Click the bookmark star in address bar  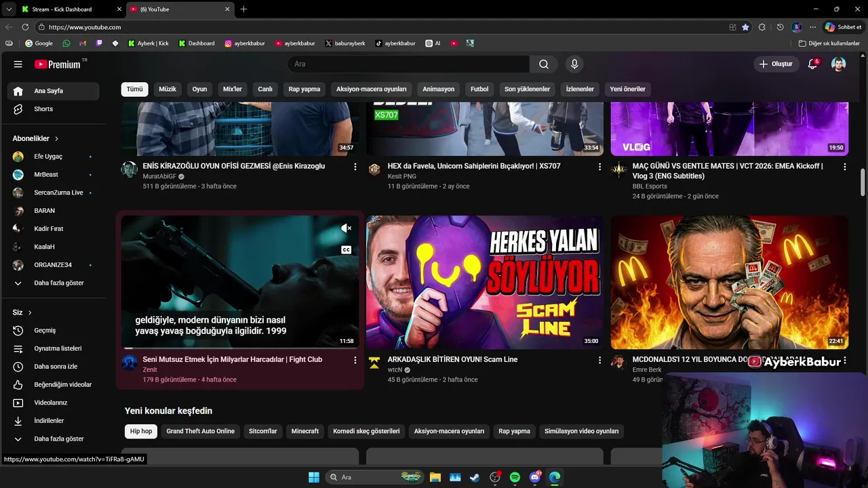click(x=745, y=27)
